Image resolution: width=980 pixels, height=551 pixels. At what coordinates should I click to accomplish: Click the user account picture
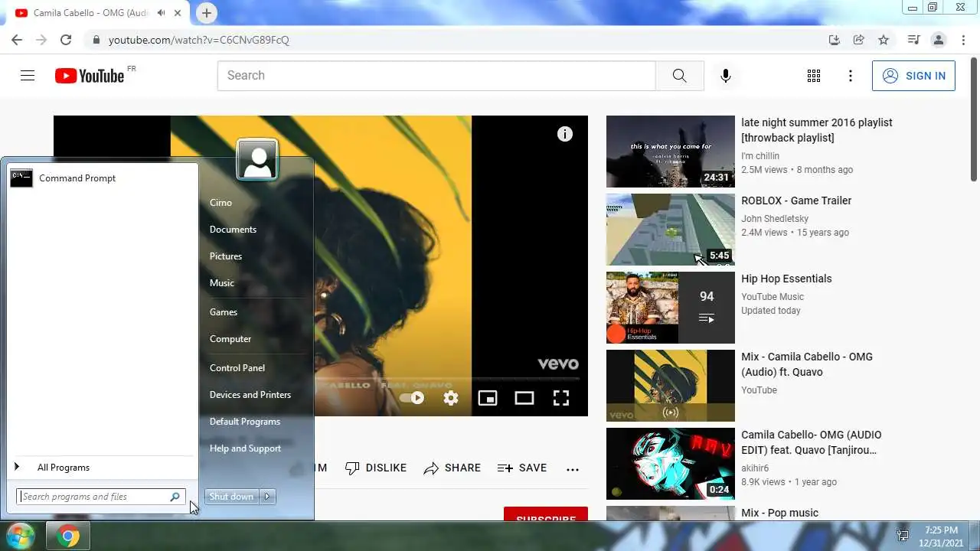(257, 159)
